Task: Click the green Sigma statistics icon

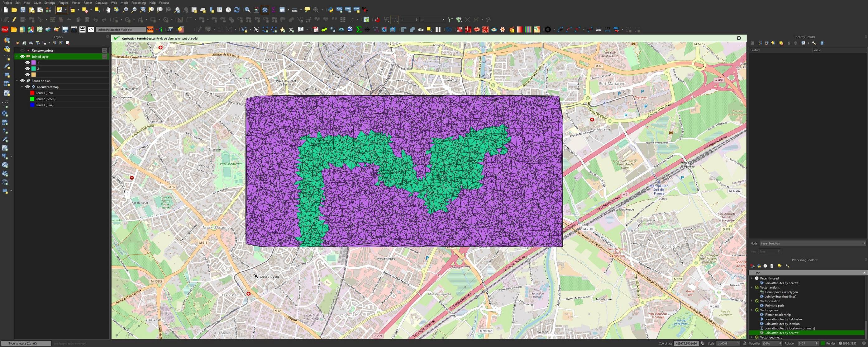Action: [x=359, y=30]
